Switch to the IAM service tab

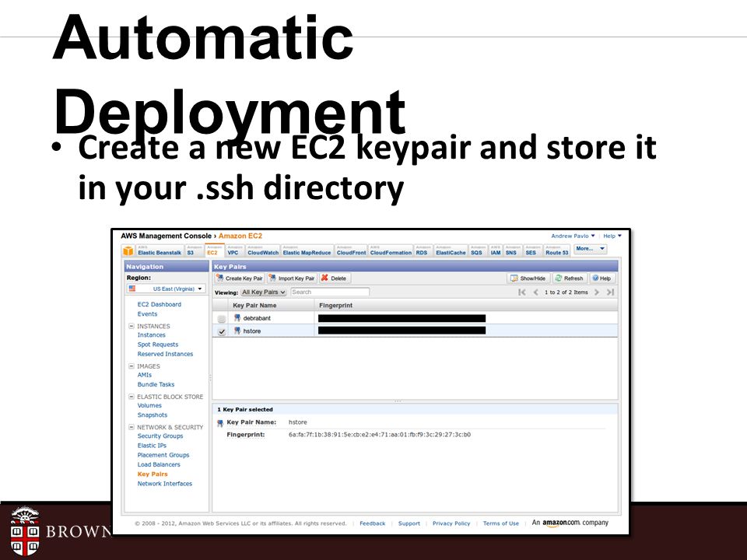coord(496,250)
